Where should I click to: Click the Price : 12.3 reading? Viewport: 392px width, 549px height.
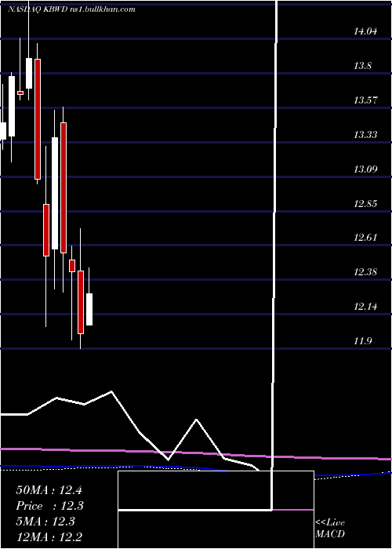click(x=49, y=506)
